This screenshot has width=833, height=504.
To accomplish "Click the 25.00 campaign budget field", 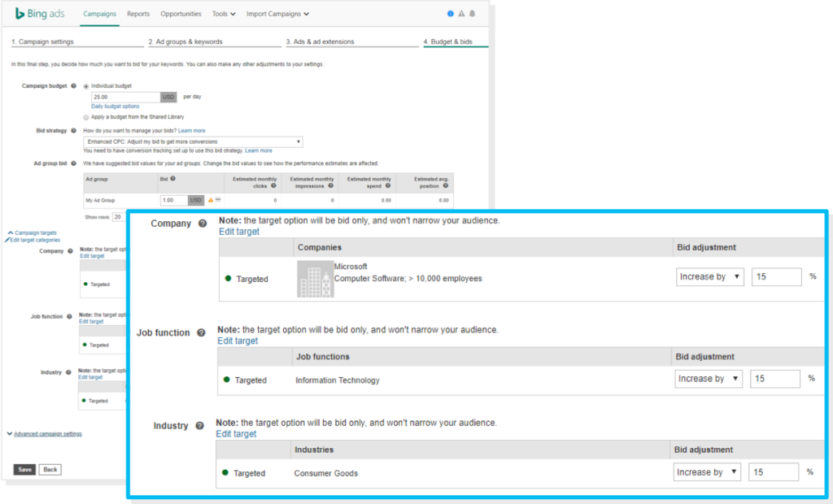I will pos(126,98).
